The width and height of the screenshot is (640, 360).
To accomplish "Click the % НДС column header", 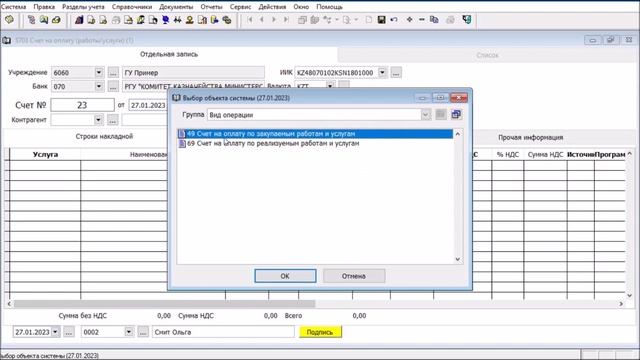I will pos(508,154).
